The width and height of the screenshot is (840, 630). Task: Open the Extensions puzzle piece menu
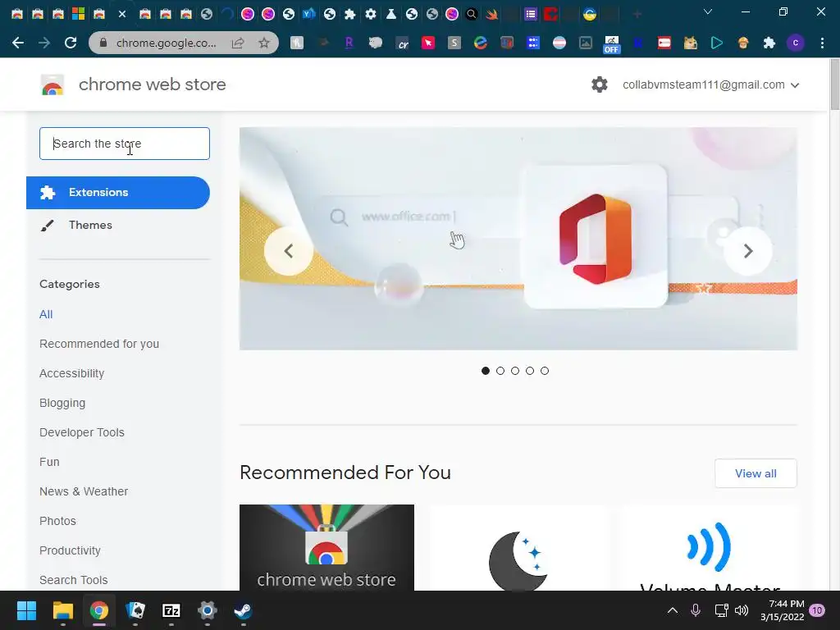point(769,43)
